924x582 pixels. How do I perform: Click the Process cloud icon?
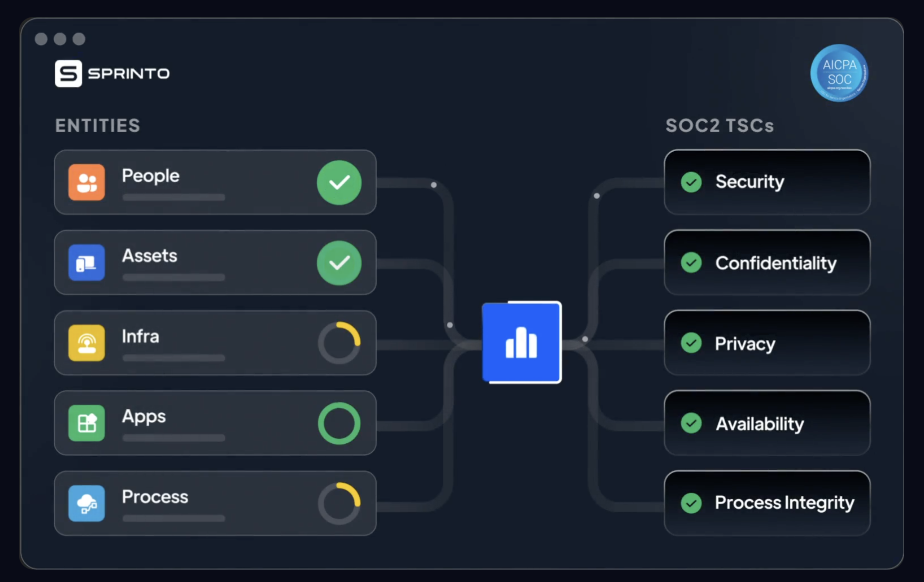[86, 503]
